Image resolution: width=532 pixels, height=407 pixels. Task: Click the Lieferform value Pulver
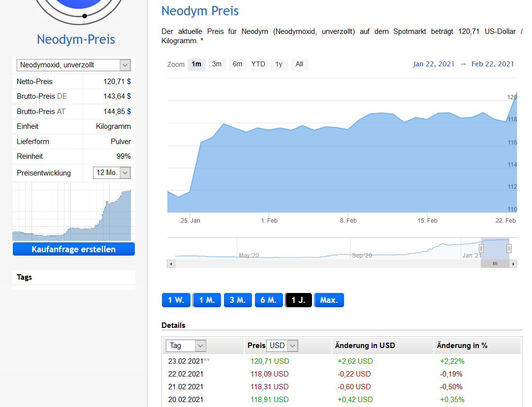click(121, 142)
